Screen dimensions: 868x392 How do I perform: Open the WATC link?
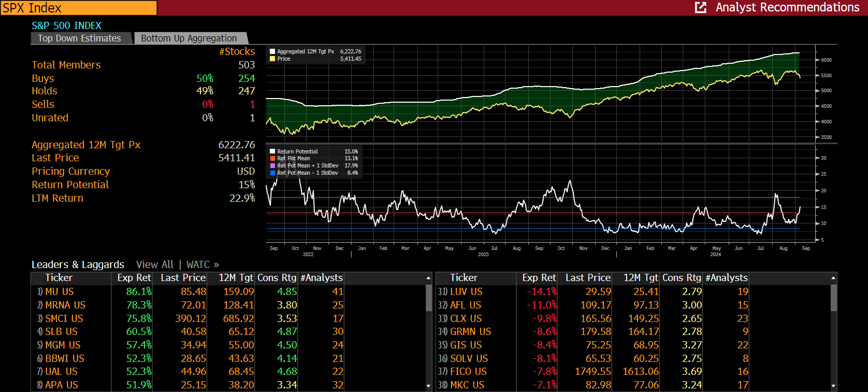202,264
